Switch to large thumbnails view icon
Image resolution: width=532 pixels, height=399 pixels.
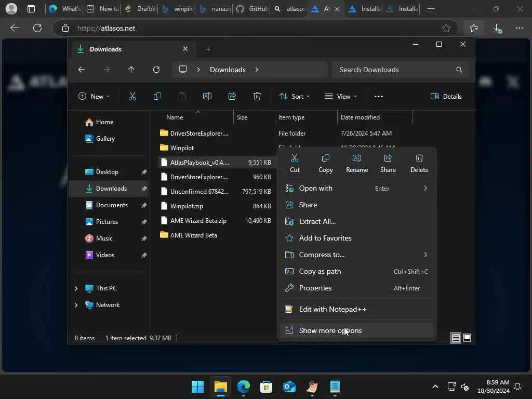[x=467, y=338]
